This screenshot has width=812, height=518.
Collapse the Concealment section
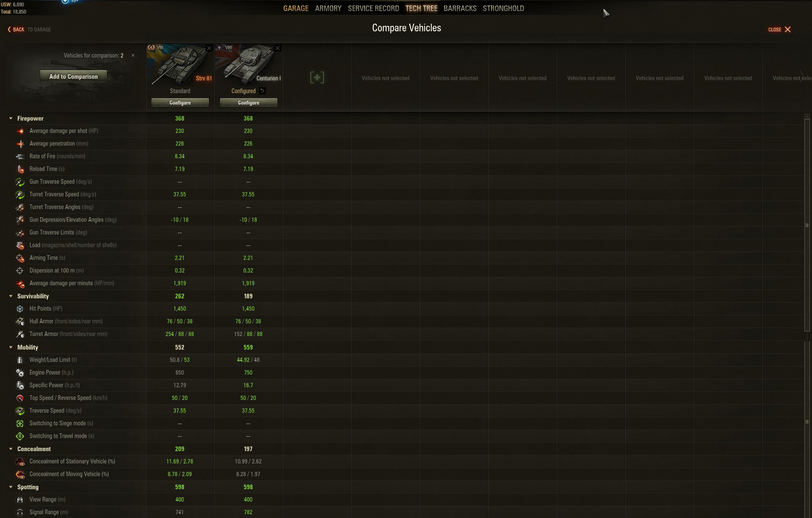click(x=11, y=449)
